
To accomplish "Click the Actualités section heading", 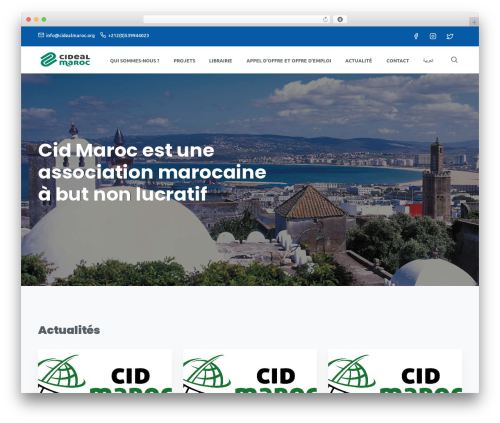I will (x=69, y=330).
